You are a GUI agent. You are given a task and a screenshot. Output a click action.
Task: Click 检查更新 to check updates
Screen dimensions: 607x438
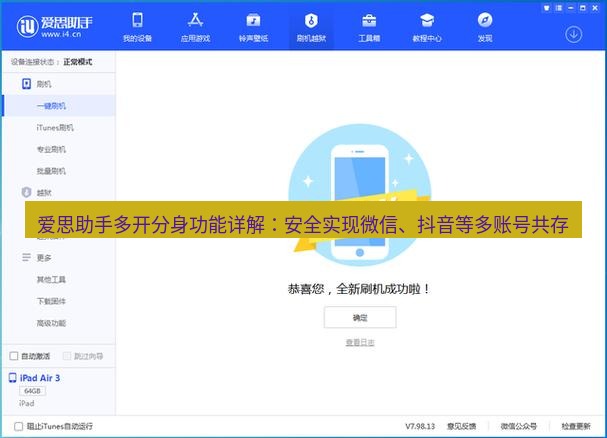(576, 426)
